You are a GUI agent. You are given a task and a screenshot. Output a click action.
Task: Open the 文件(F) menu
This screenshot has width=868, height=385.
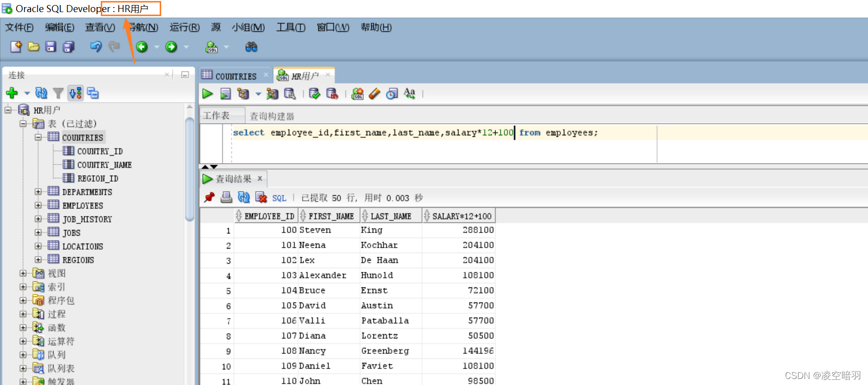(20, 27)
